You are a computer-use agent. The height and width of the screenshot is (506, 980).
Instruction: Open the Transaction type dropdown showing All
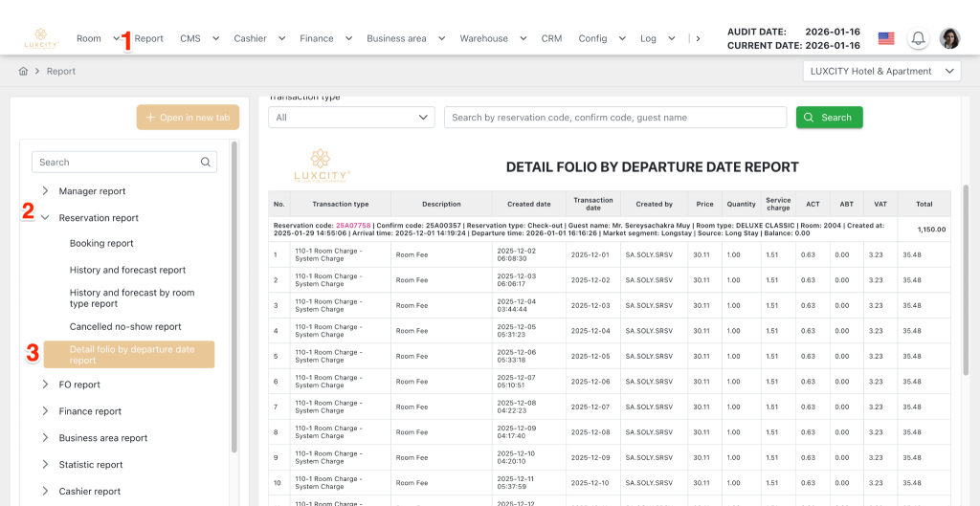(x=352, y=118)
